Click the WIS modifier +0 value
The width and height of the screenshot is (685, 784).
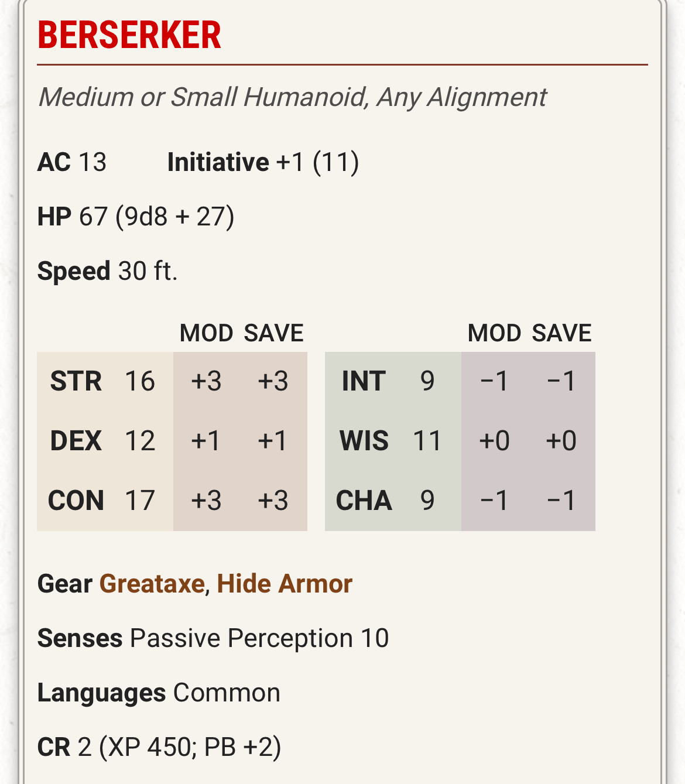(494, 441)
